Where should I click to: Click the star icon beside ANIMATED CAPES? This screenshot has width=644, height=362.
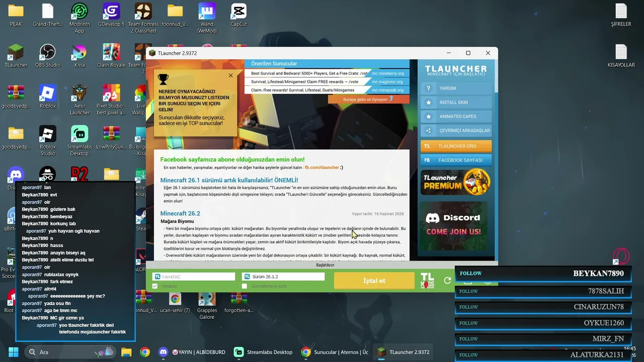click(428, 117)
